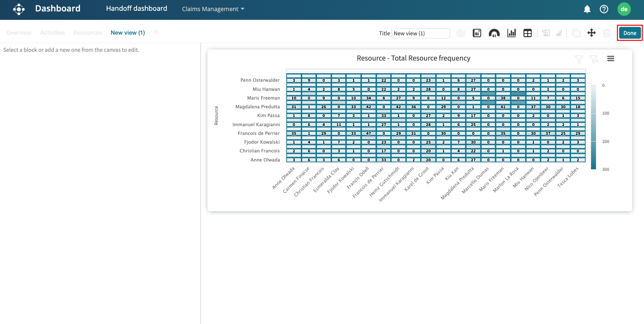Screen dimensions: 644x324
Task: Open the user avatar menu
Action: [x=624, y=9]
